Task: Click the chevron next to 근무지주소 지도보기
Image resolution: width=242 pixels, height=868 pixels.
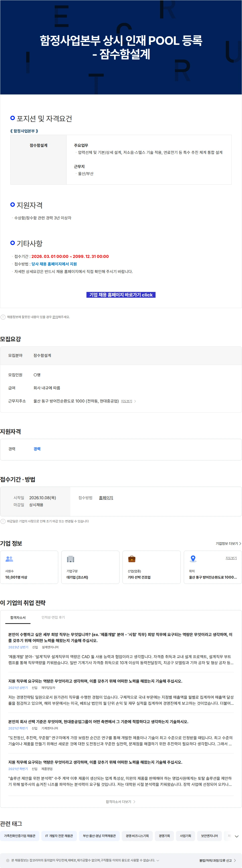Action: pyautogui.click(x=135, y=401)
